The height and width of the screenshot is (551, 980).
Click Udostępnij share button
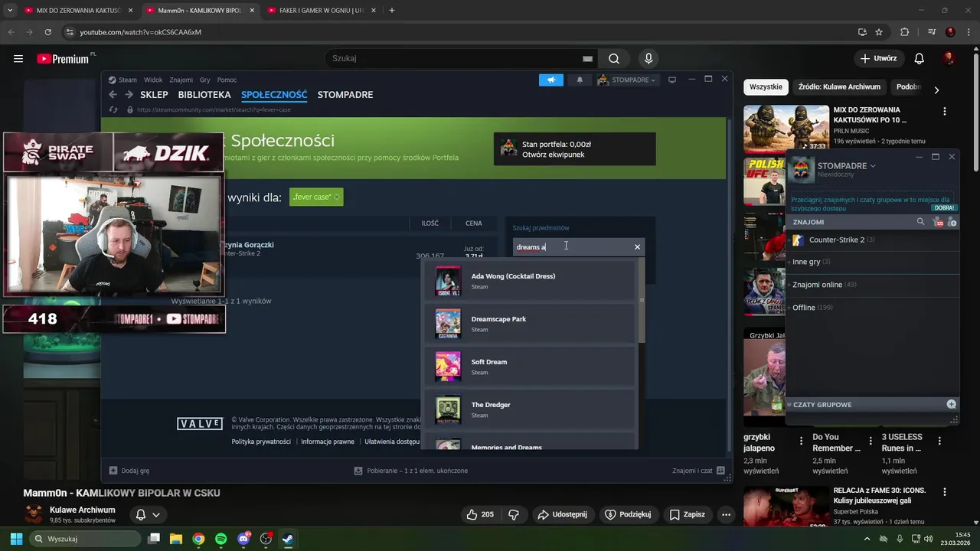coord(561,514)
